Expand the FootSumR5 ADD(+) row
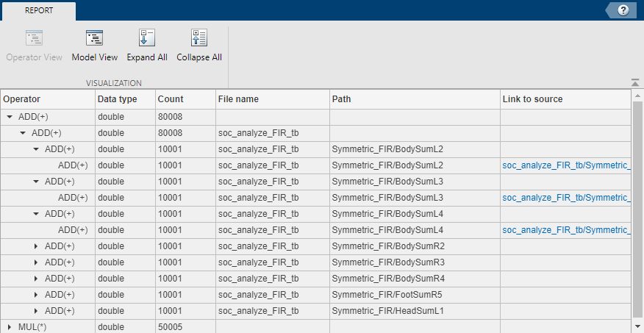 tap(36, 295)
